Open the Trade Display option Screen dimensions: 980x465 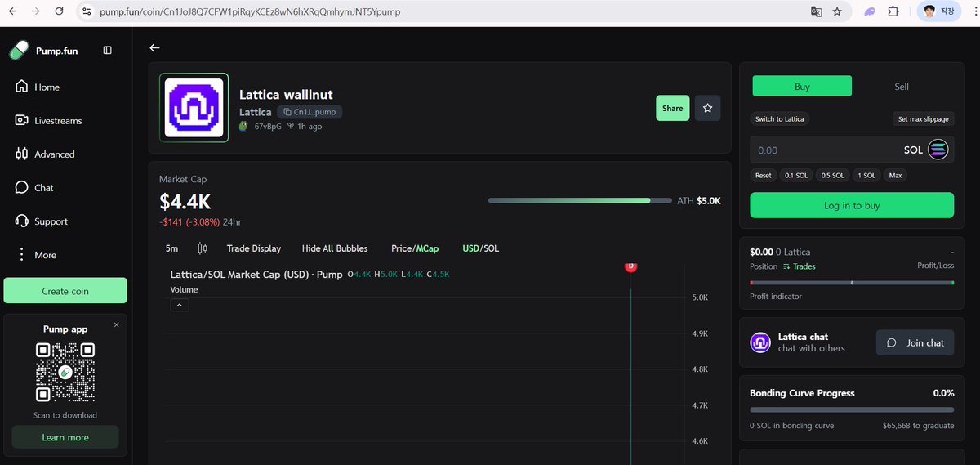tap(254, 248)
